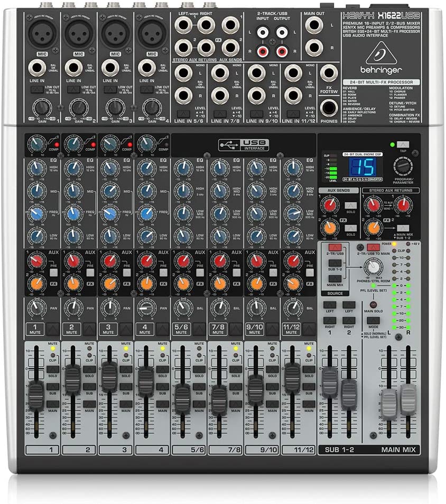
Task: Toggle the channel 1 SUB routing button
Action: point(53,387)
